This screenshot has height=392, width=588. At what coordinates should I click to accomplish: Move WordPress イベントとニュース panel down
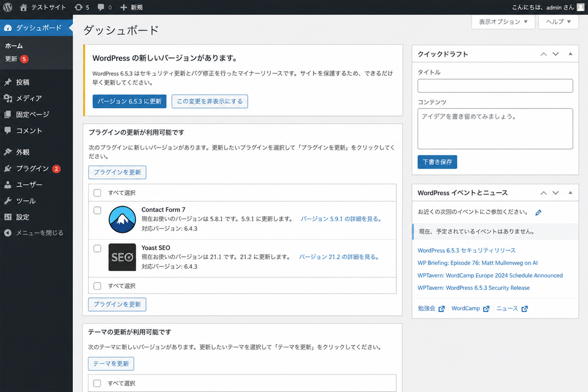[556, 193]
